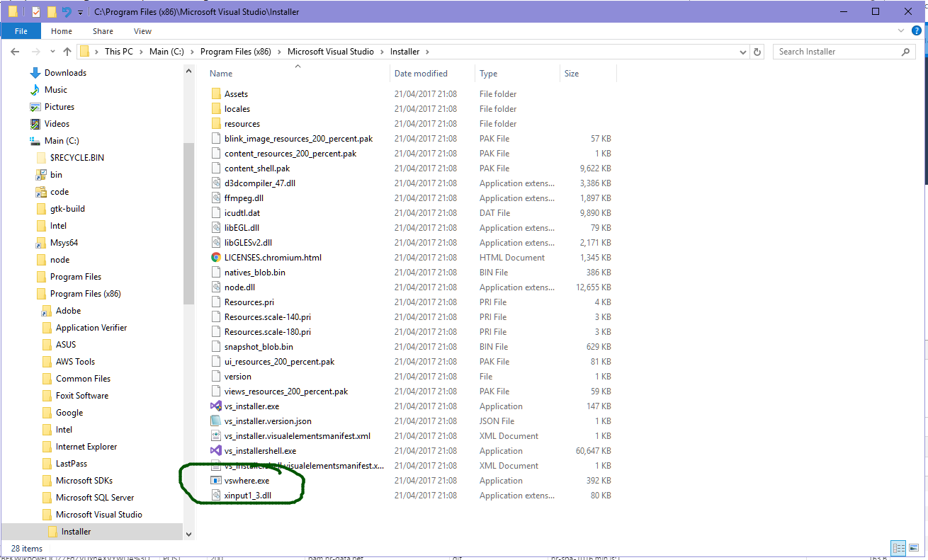
Task: Open address bar history dropdown
Action: (743, 52)
